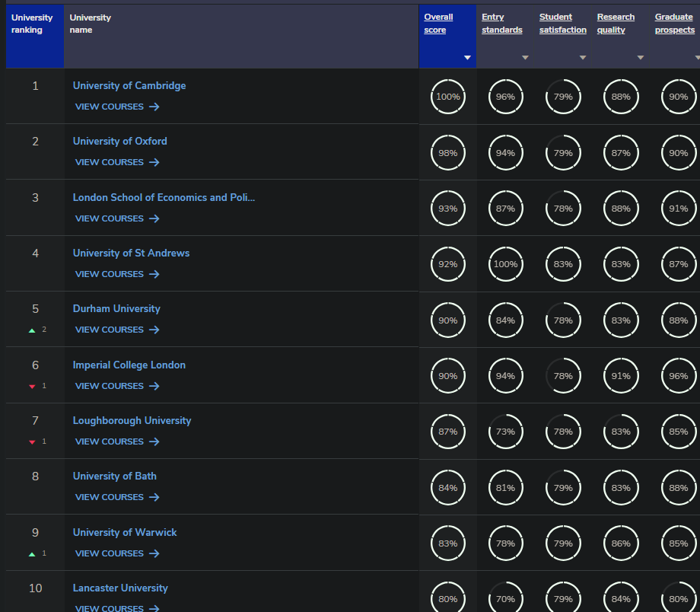Click sort arrow under Research quality
The height and width of the screenshot is (612, 700).
[x=640, y=58]
